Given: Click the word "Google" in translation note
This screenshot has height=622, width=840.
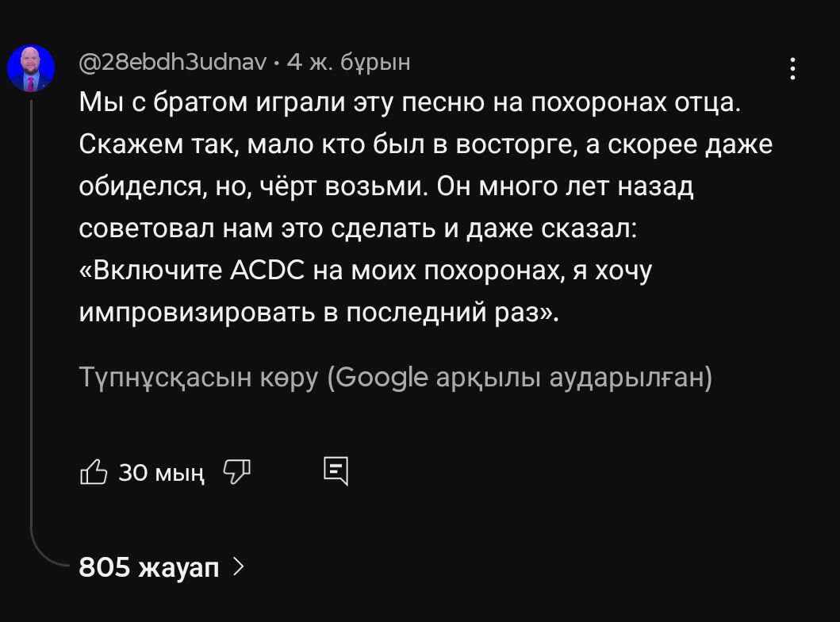Looking at the screenshot, I should pyautogui.click(x=380, y=378).
